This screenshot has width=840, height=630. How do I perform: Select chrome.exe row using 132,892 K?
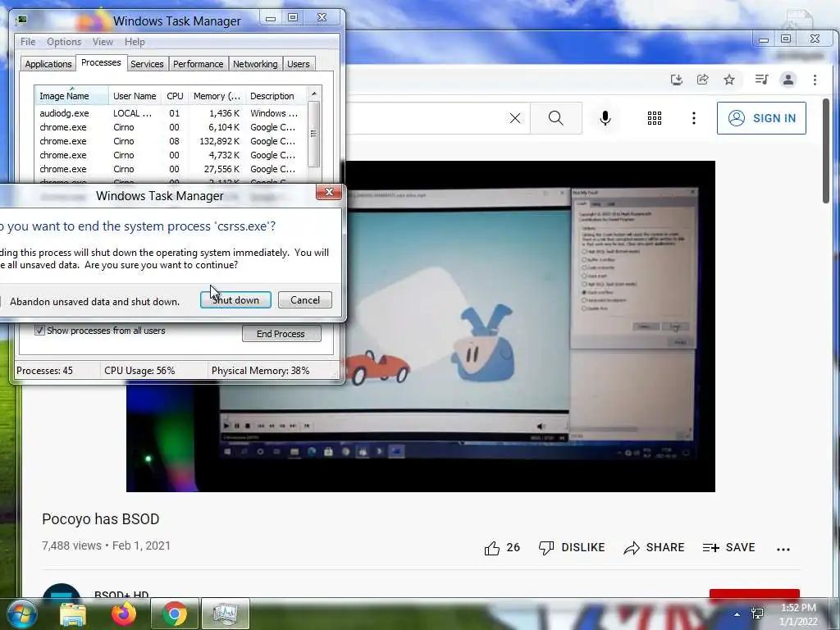[171, 141]
